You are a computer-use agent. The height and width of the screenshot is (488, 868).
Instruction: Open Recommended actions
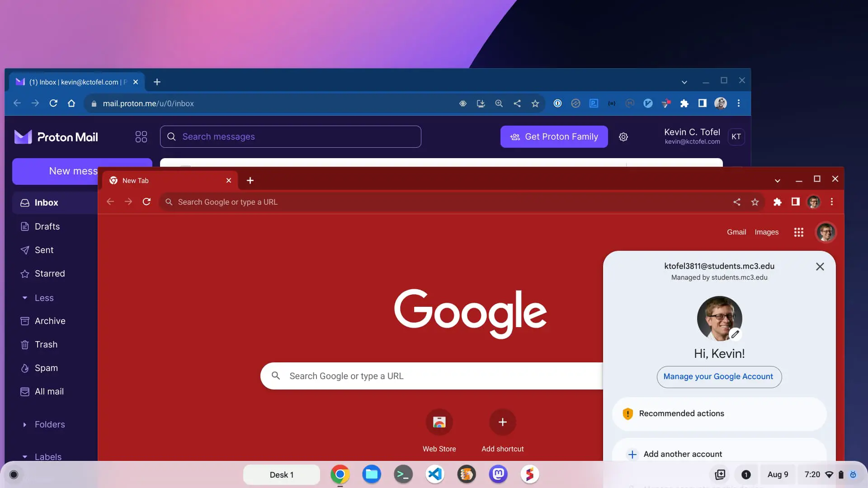(719, 413)
